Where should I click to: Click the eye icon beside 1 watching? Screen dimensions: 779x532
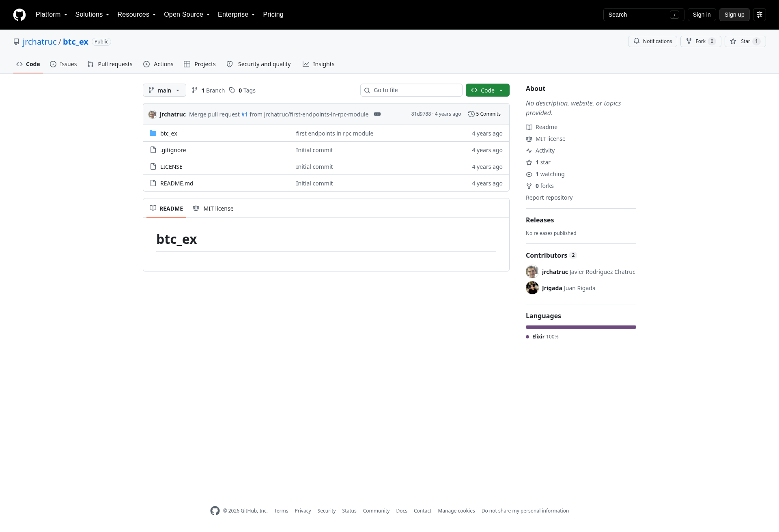pos(529,174)
